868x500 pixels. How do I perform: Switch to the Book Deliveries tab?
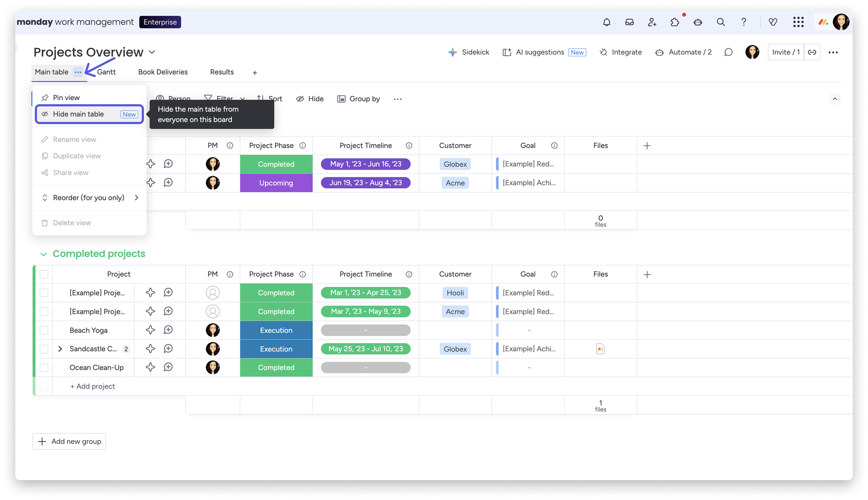point(163,72)
